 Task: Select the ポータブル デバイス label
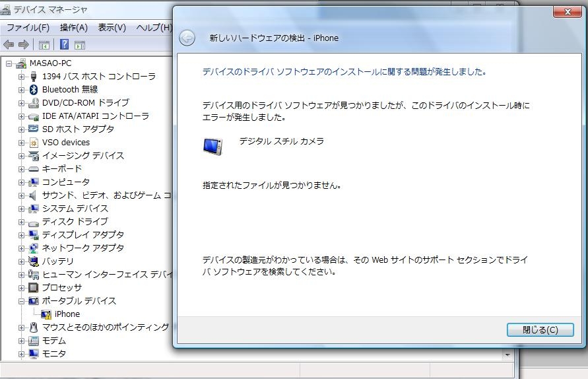click(x=79, y=301)
